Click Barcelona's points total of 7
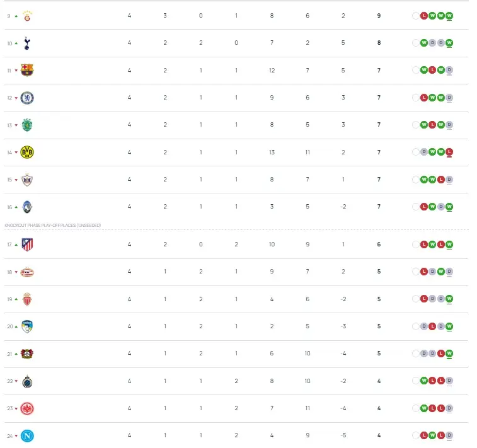Viewport: 477px width, 448px height. 379,71
